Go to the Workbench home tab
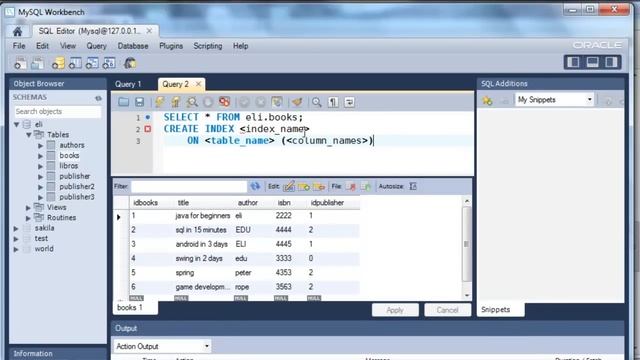 coord(17,31)
